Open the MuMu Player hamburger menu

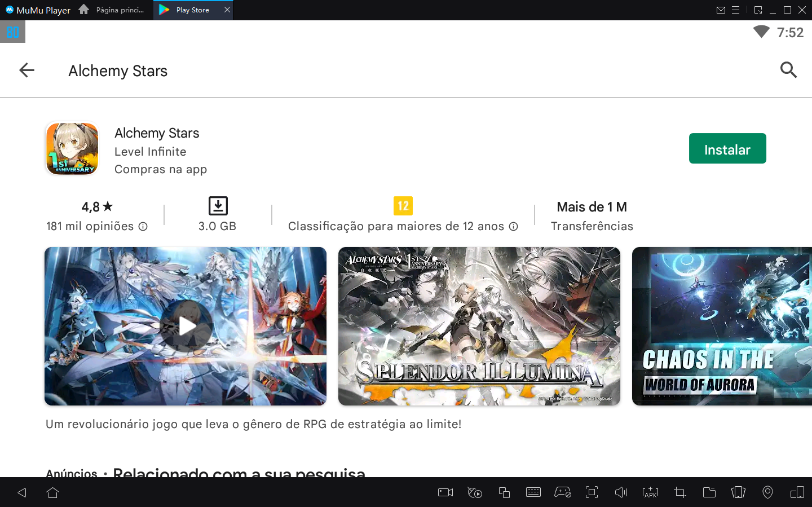(x=735, y=10)
